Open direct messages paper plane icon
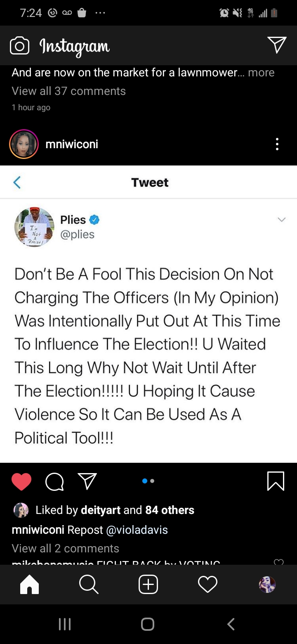The width and height of the screenshot is (297, 644). (276, 45)
